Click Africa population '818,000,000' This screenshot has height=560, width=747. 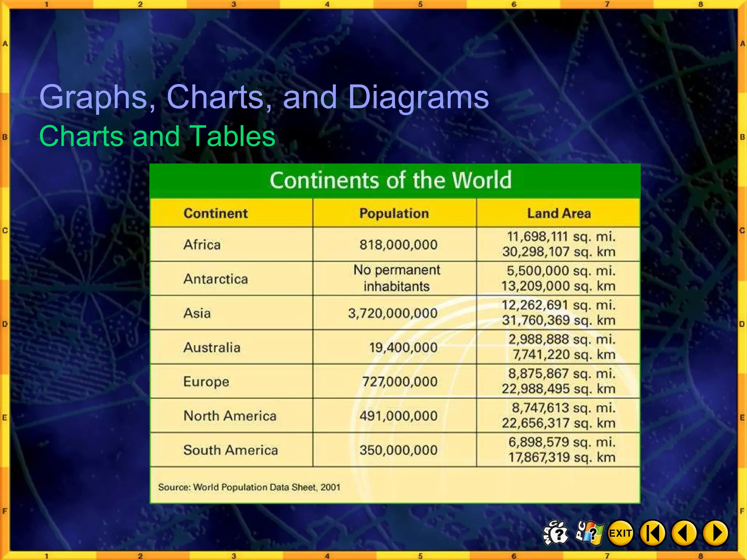[x=398, y=245]
